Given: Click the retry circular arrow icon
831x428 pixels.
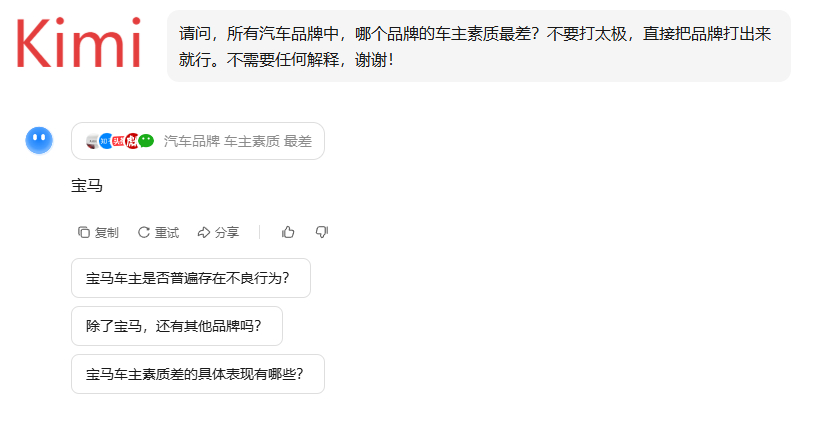Looking at the screenshot, I should click(x=144, y=232).
